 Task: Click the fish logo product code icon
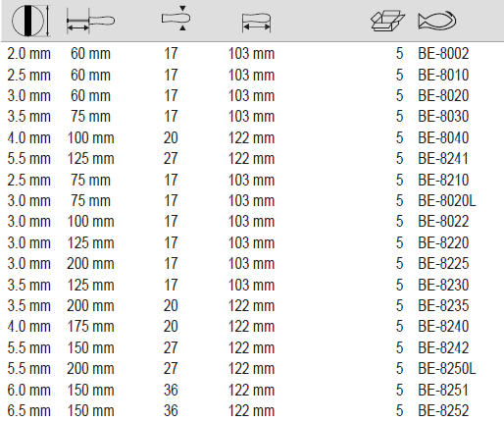click(x=437, y=21)
